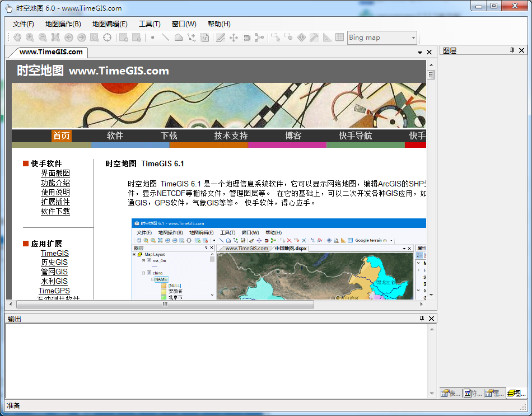
Task: Click the SF shapefile toolbar icon
Action: click(204, 38)
